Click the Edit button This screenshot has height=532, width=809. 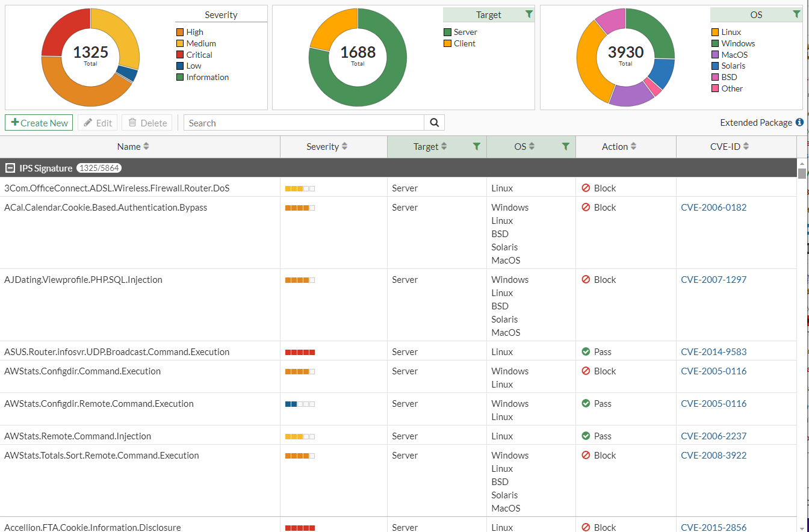pos(98,123)
